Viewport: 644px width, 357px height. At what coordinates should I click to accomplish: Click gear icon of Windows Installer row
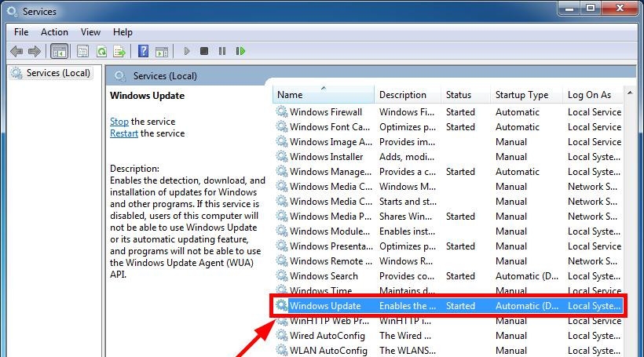point(282,156)
